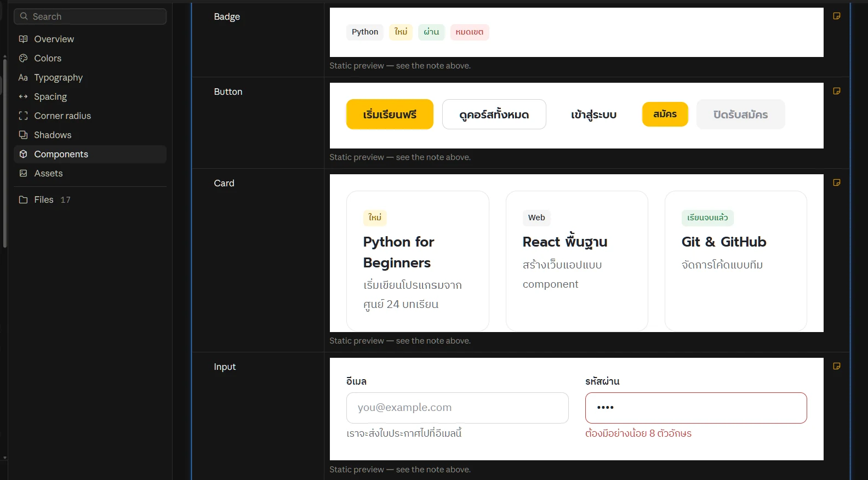Viewport: 868px width, 480px height.
Task: Click the Card row label
Action: pos(224,183)
